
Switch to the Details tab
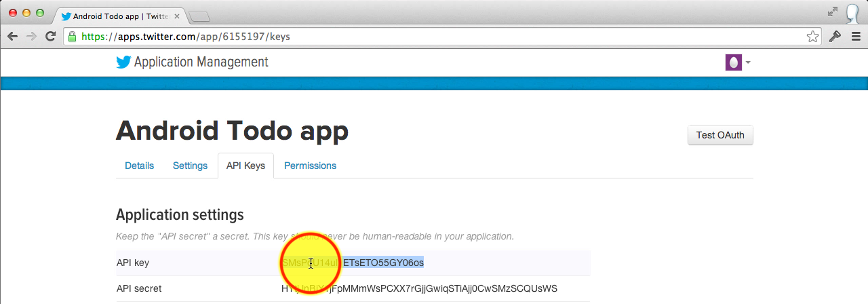click(139, 166)
